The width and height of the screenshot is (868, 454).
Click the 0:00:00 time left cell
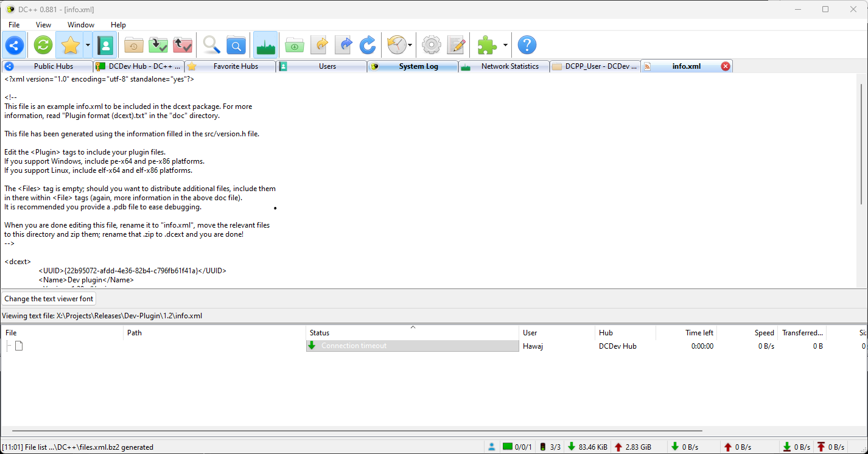tap(702, 346)
